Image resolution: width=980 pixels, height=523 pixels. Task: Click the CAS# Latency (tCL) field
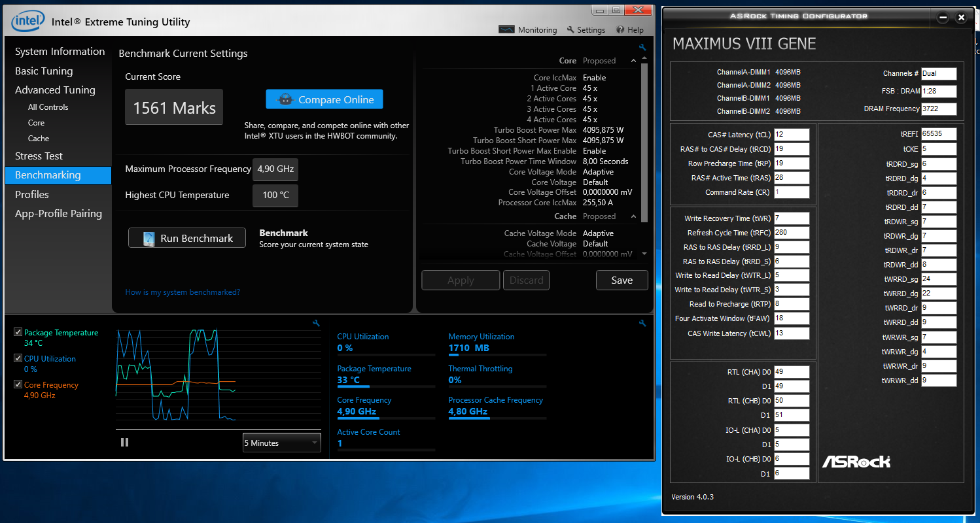792,135
